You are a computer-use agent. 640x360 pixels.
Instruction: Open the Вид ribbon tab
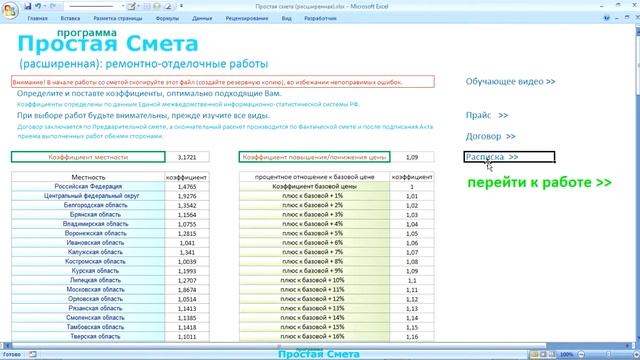287,18
